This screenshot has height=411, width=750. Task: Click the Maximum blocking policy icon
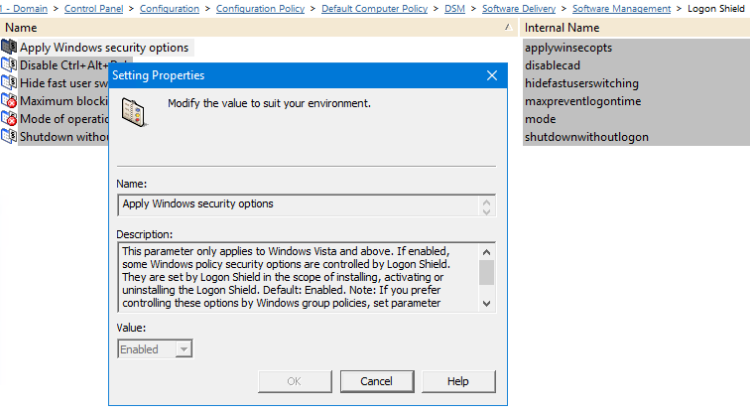[10, 101]
